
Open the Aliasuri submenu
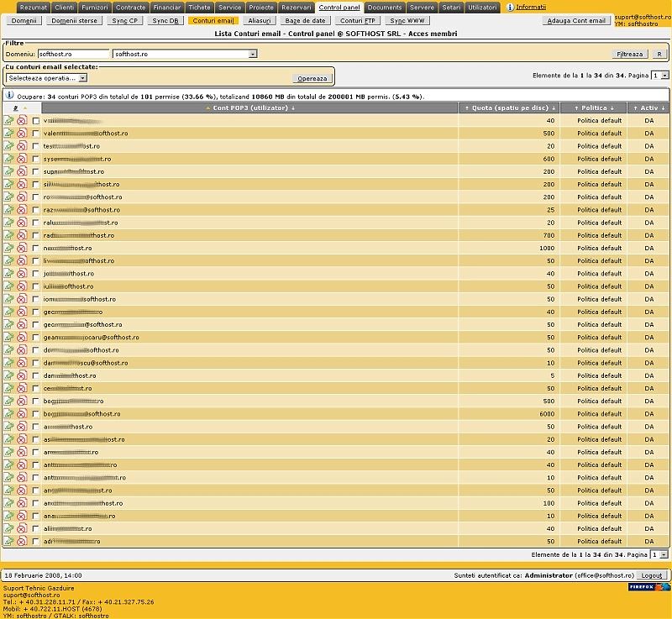[260, 20]
